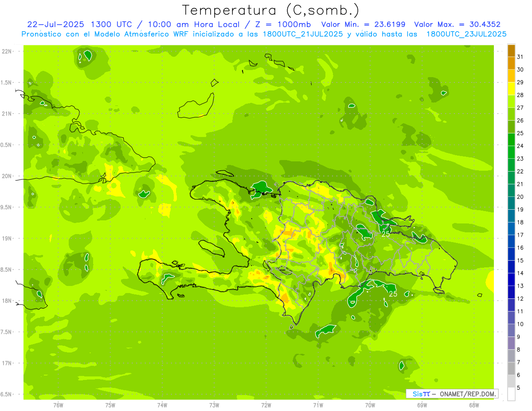532x411 pixels.
Task: Click the color bar segment between 29 and 30
Action: pyautogui.click(x=511, y=76)
